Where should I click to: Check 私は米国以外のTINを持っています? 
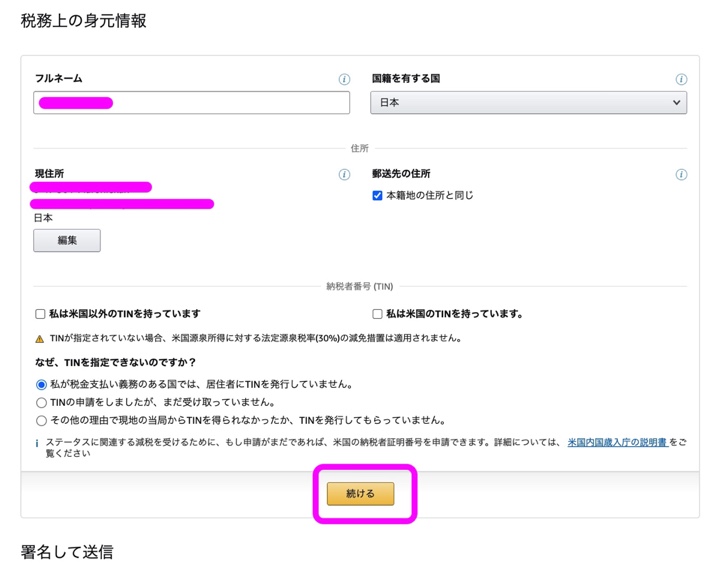41,314
